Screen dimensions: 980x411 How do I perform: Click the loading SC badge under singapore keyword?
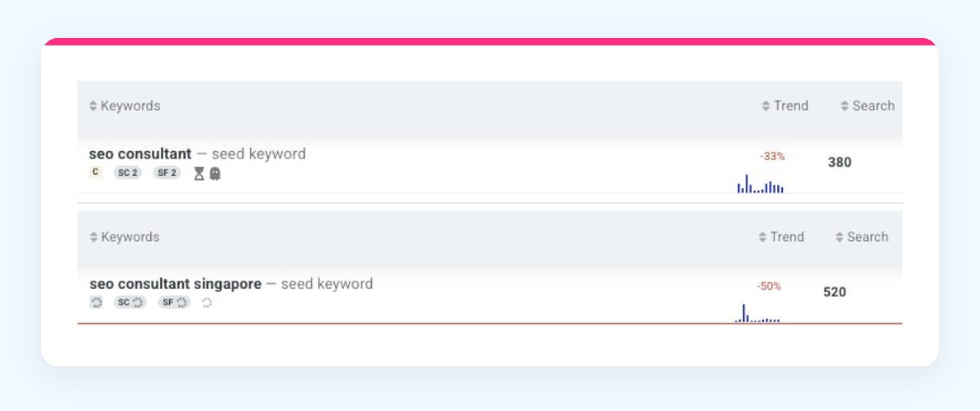[130, 303]
